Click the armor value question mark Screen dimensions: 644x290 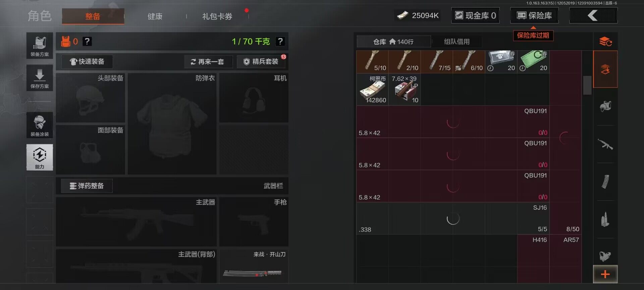tap(87, 41)
